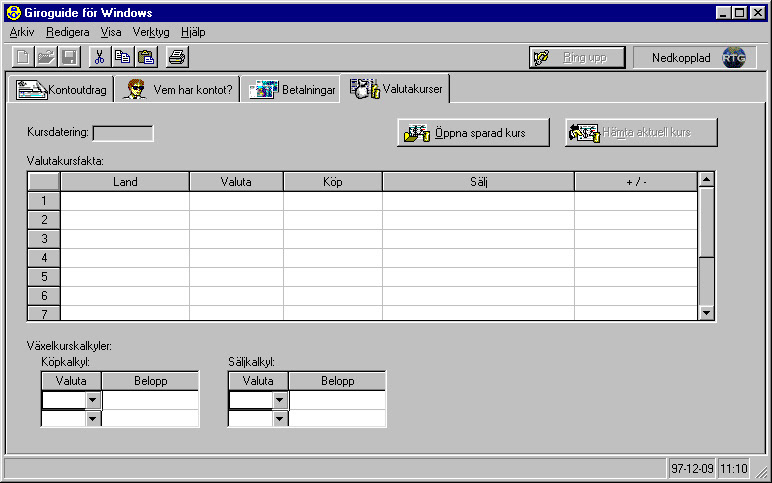772x483 pixels.
Task: Click the Köpkalkyl Belopp column header
Action: click(x=150, y=381)
